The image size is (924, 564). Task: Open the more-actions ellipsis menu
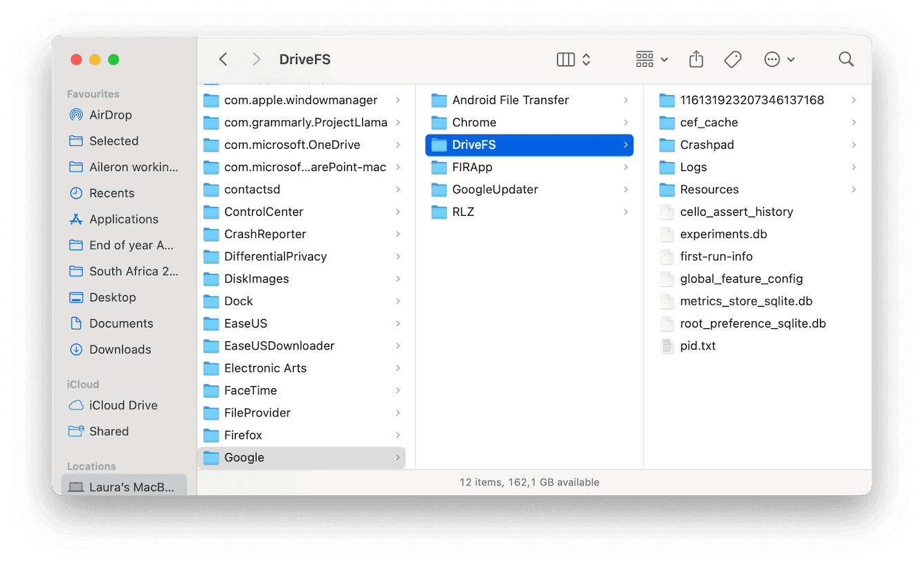773,59
